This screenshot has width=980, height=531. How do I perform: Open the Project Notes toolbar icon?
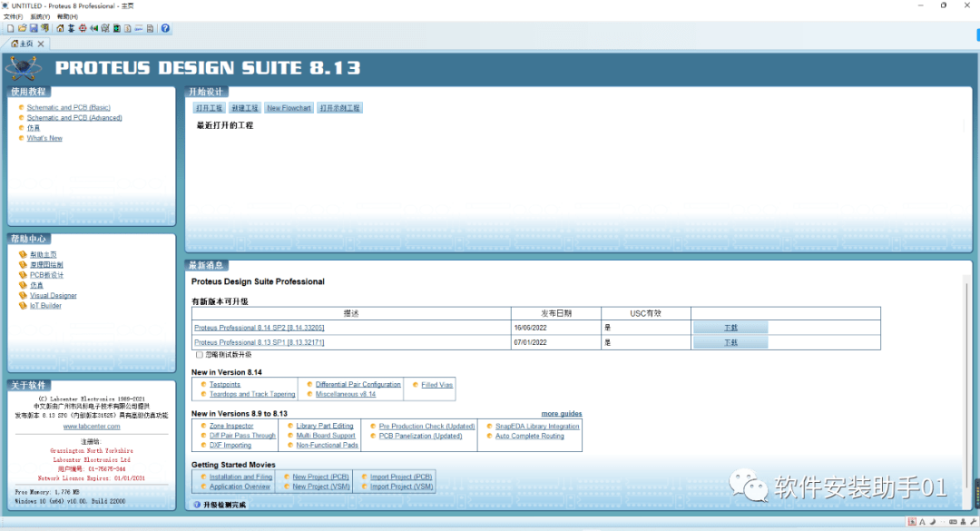point(150,28)
